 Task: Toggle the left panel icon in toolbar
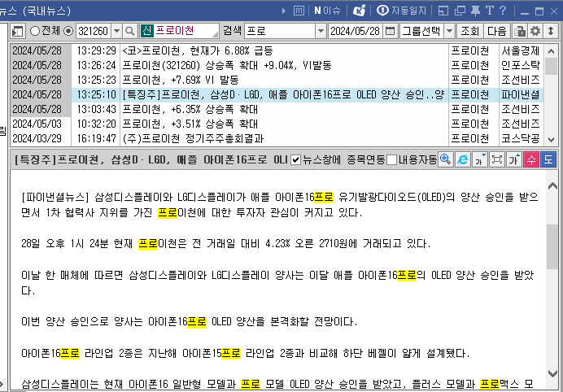(17, 31)
